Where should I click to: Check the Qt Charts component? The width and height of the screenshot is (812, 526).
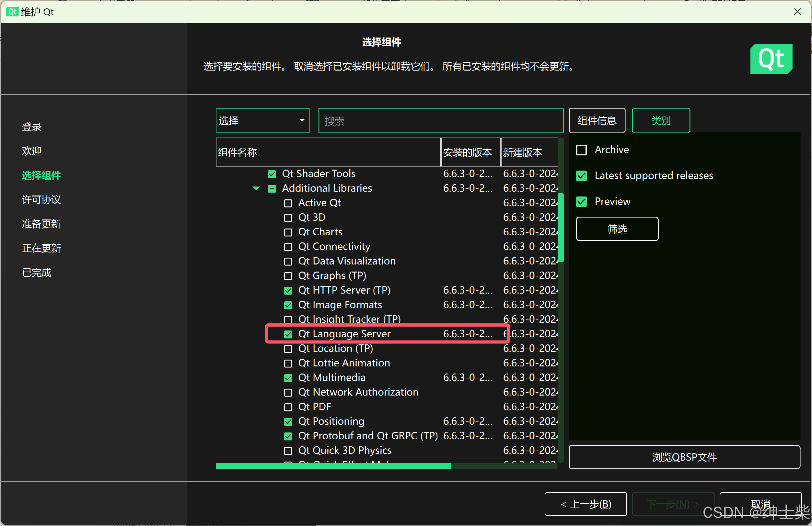coord(288,232)
